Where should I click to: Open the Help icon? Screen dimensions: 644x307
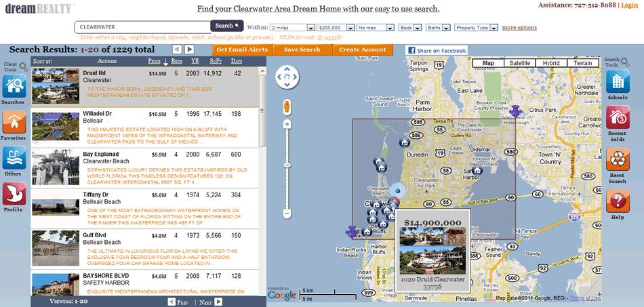[618, 201]
